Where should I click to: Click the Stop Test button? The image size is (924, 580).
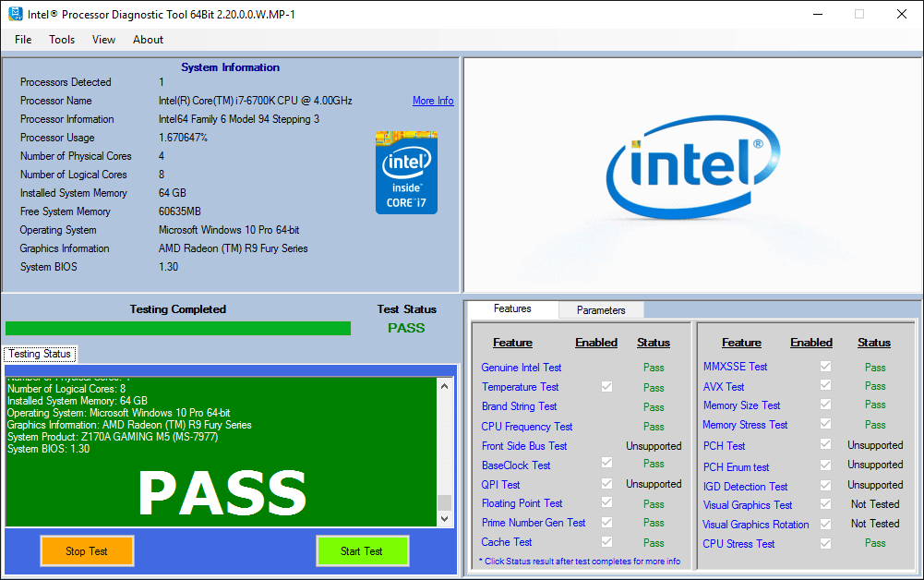tap(87, 551)
